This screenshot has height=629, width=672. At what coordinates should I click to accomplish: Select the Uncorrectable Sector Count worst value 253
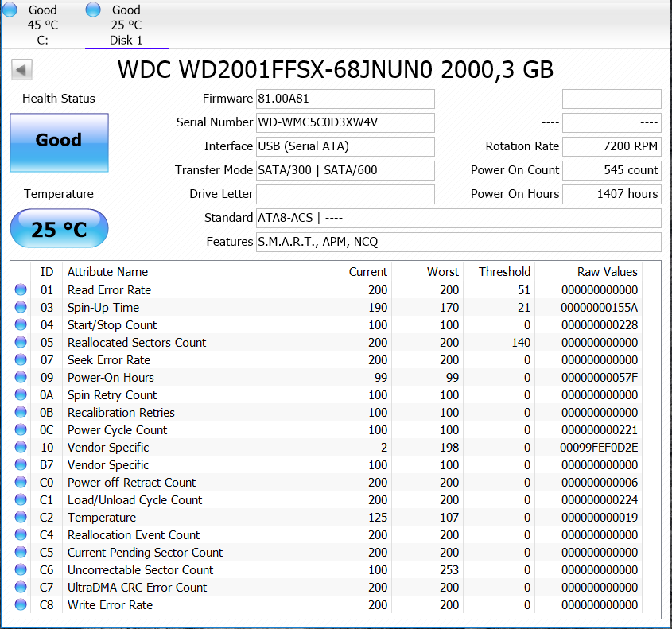click(449, 570)
